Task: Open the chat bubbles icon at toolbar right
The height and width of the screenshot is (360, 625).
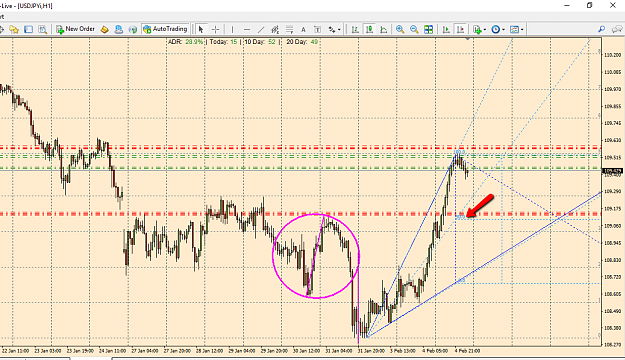Action: pyautogui.click(x=617, y=29)
